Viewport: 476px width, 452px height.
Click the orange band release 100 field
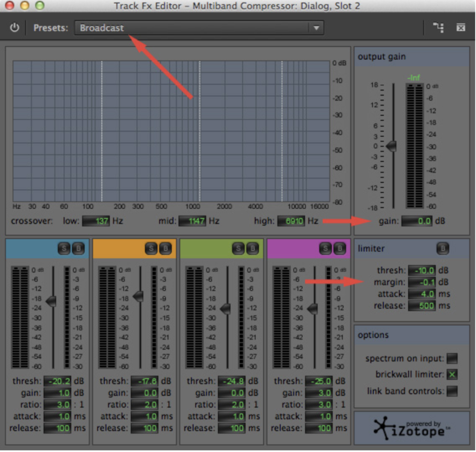(145, 428)
